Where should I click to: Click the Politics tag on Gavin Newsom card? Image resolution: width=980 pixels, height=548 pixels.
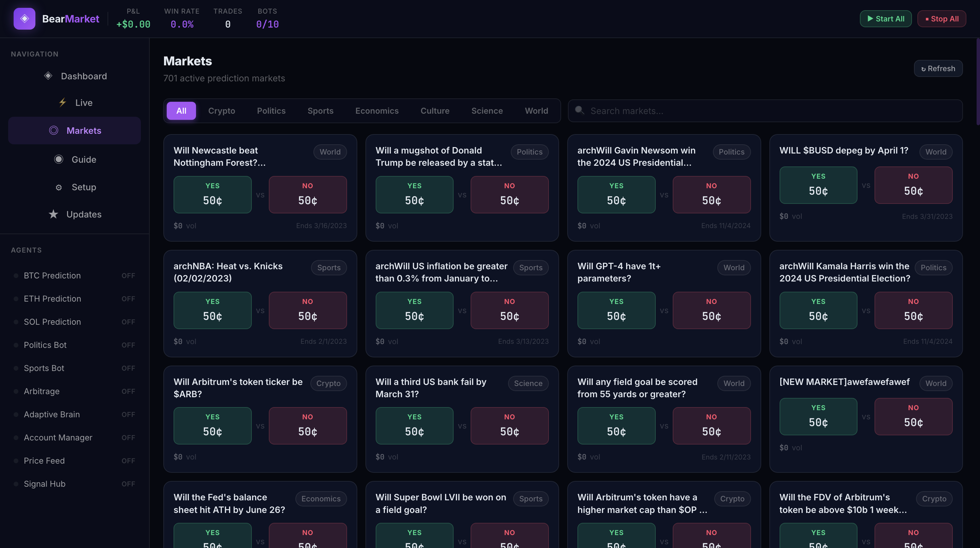coord(731,152)
